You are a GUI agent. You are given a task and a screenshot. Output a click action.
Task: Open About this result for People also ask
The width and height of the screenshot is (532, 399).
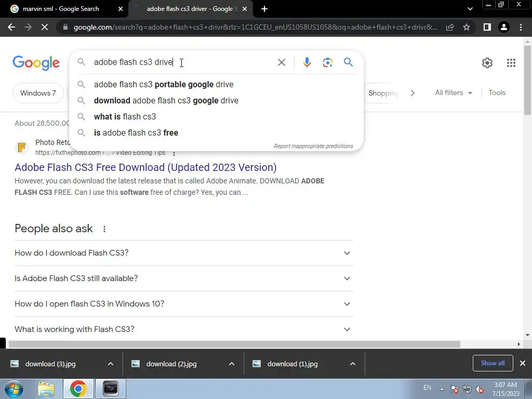point(104,229)
